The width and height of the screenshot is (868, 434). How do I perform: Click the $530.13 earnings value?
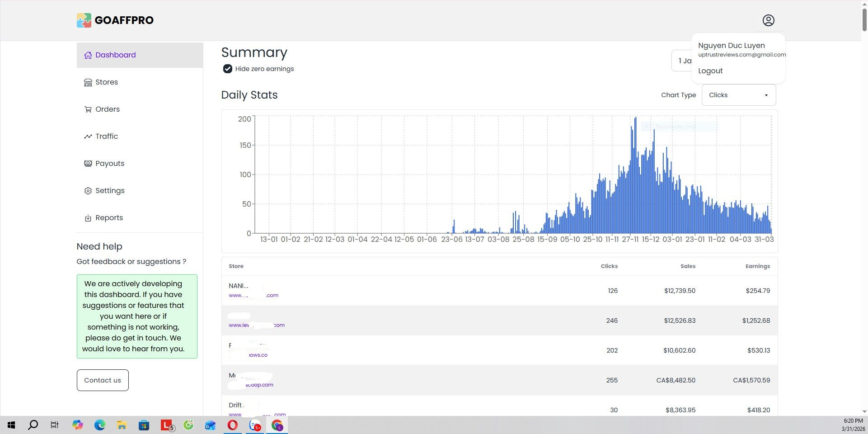[759, 350]
